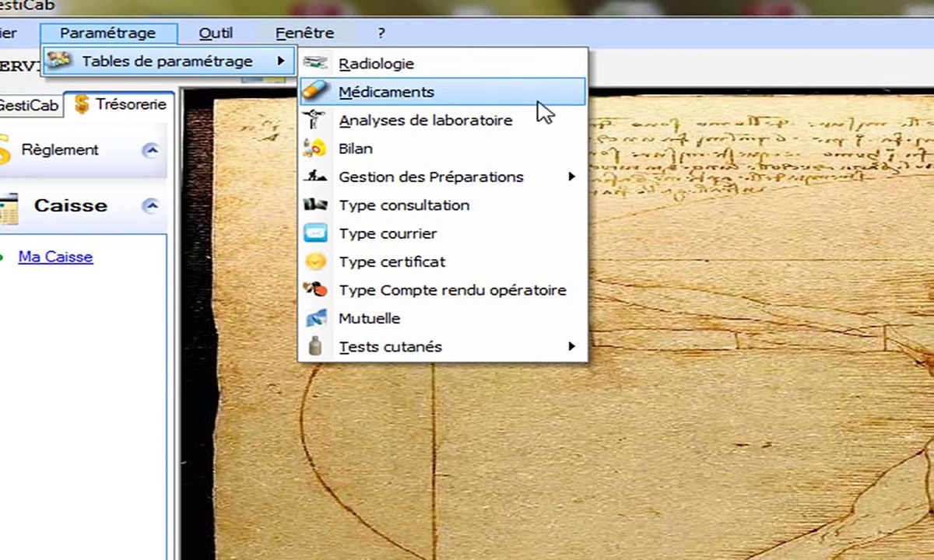
Task: Open Analyses de laboratoire
Action: click(443, 121)
